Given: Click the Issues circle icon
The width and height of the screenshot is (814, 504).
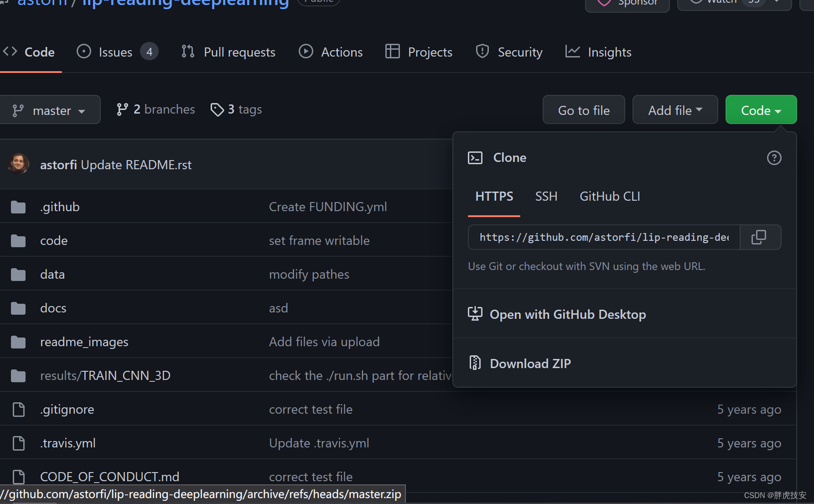Looking at the screenshot, I should 84,52.
